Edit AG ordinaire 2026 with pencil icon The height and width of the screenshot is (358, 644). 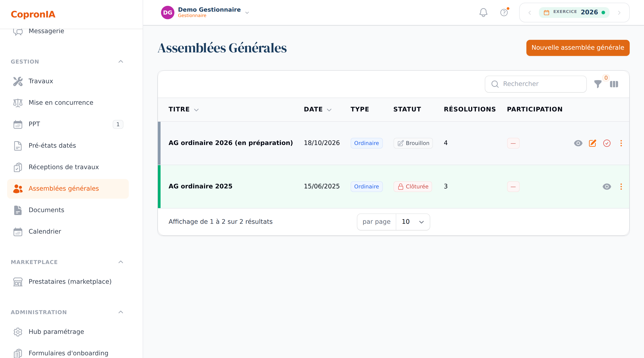[x=593, y=143]
